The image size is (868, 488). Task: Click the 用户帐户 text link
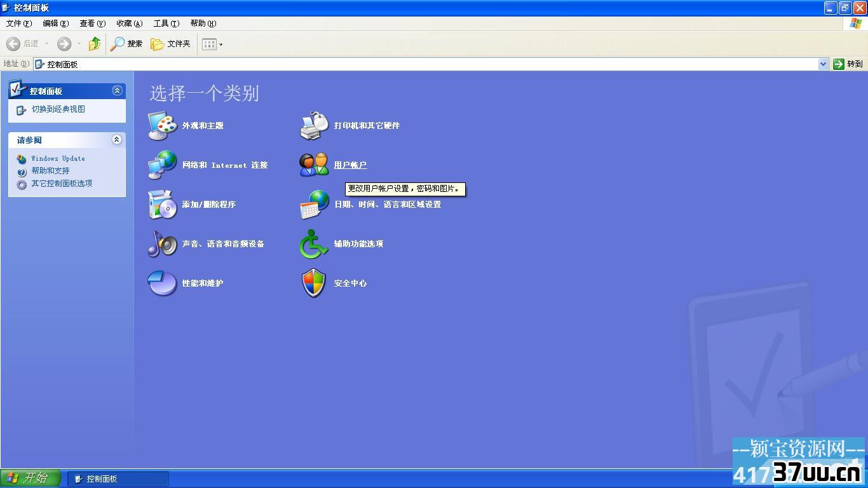pos(350,165)
